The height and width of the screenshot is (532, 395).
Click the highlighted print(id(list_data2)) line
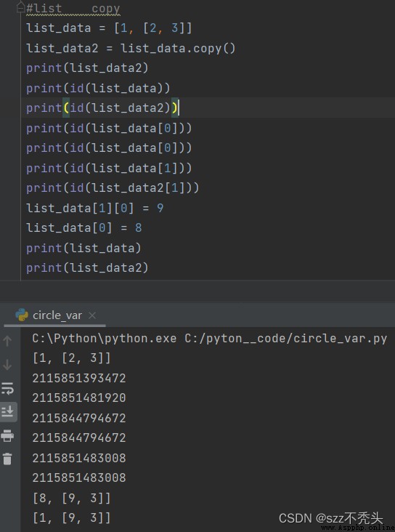[x=102, y=108]
